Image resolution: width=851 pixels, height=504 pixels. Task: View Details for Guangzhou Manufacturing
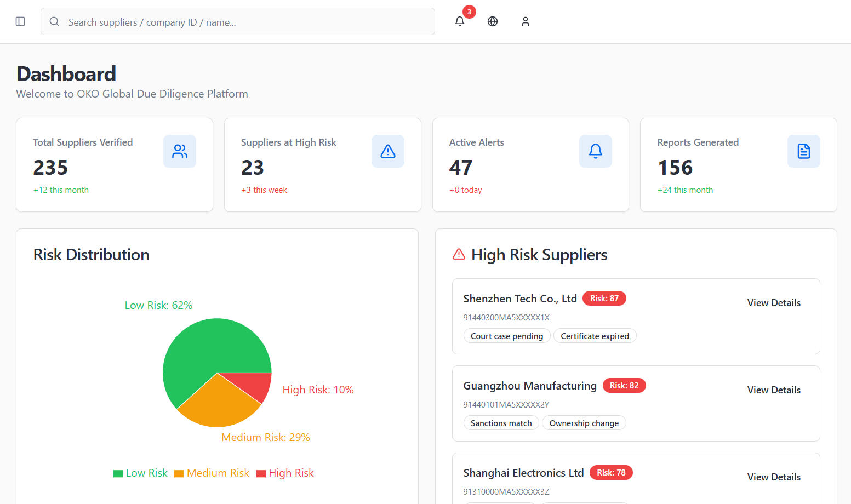click(x=774, y=390)
